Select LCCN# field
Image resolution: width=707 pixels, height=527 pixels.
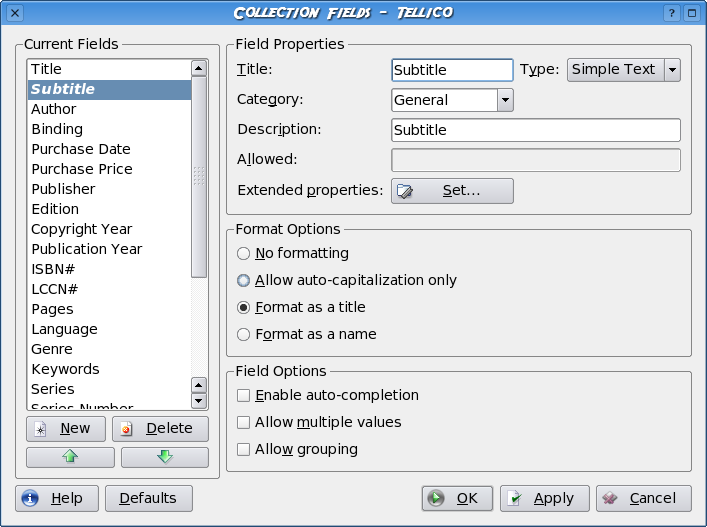tap(110, 289)
